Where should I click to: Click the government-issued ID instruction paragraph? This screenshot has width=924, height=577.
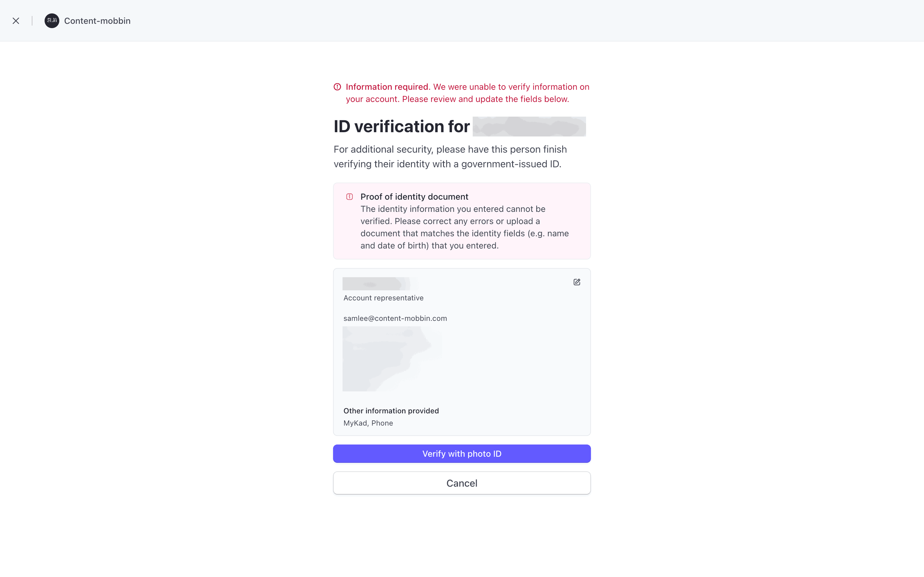tap(450, 156)
